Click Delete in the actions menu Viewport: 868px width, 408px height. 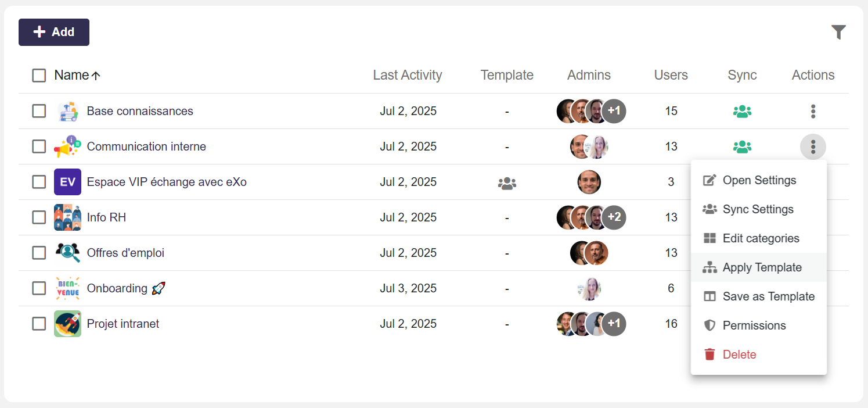click(739, 355)
